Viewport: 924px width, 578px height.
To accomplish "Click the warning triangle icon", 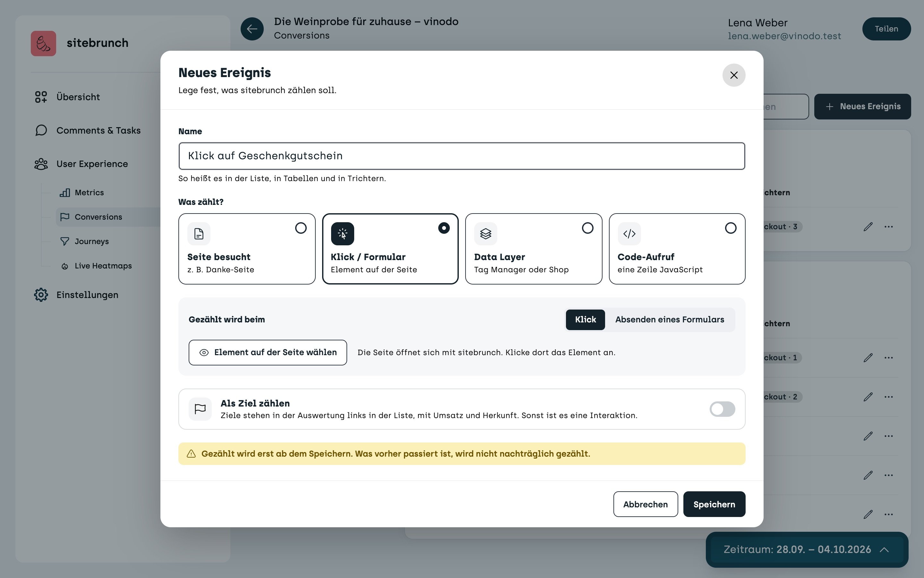I will pyautogui.click(x=191, y=454).
